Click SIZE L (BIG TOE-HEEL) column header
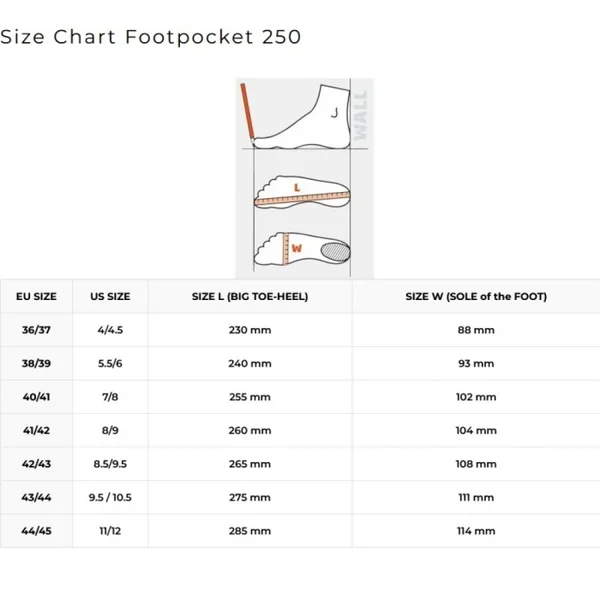Viewport: 600px width, 600px height. click(x=249, y=296)
